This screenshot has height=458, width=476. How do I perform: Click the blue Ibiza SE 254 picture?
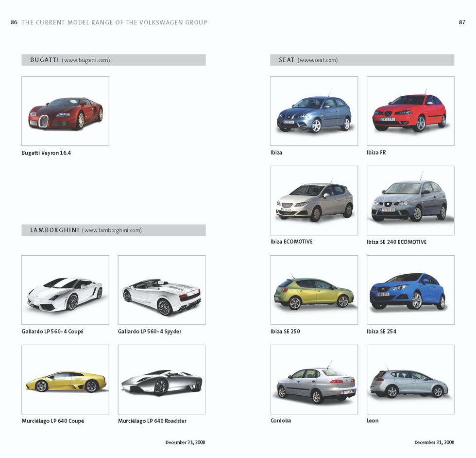[410, 290]
